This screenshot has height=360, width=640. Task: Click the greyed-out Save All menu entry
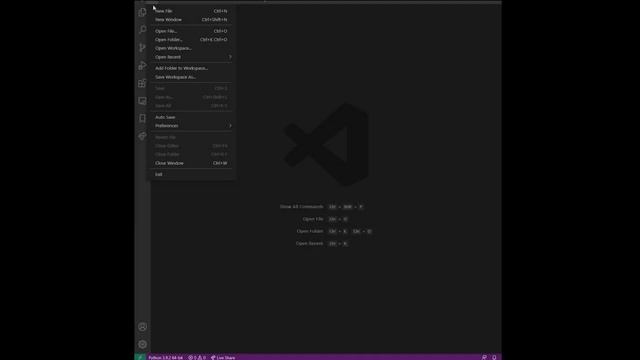(191, 106)
